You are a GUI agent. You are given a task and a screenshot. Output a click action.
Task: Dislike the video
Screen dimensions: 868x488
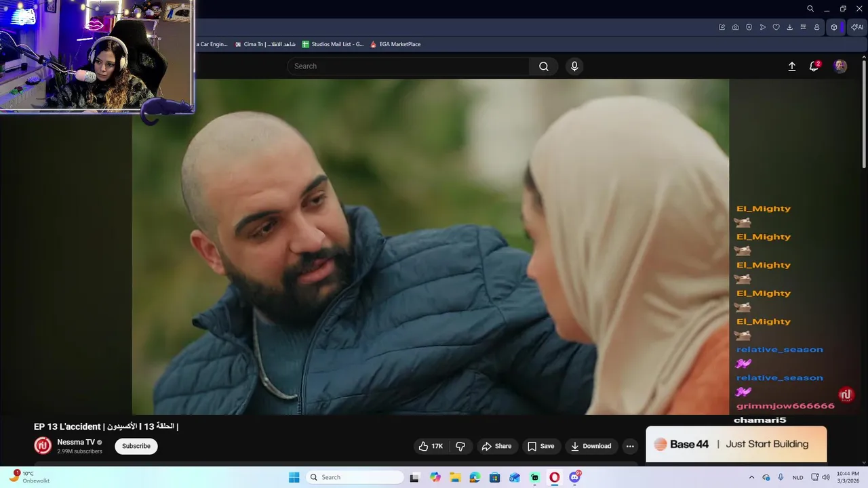click(x=460, y=446)
